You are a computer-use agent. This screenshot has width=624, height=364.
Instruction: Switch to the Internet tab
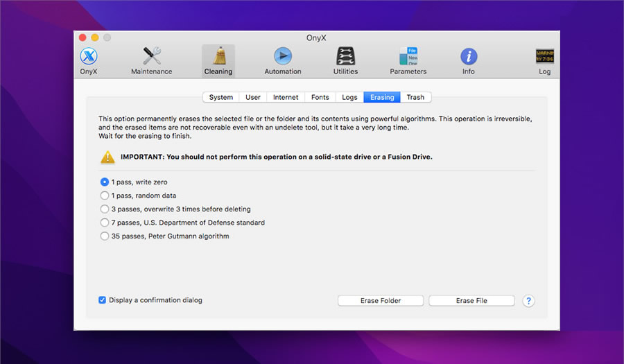pos(286,97)
